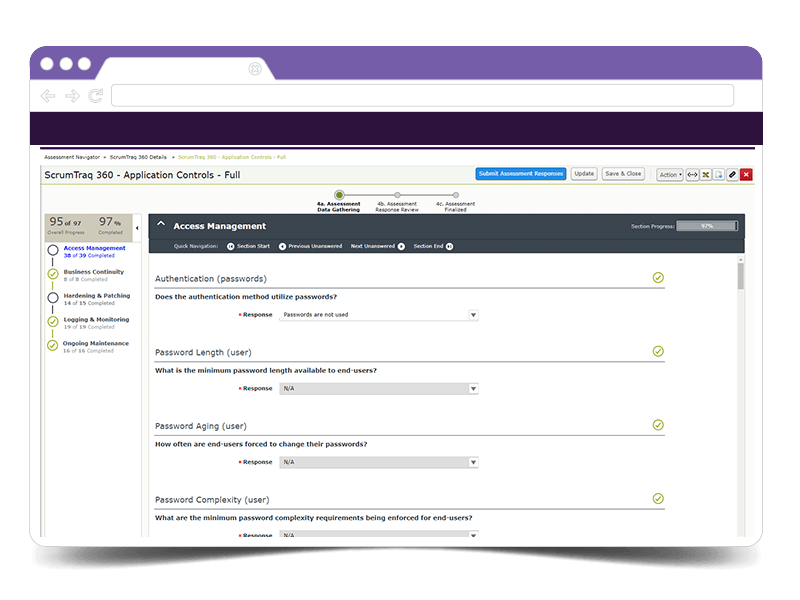
Task: Close the browser tab
Action: (255, 69)
